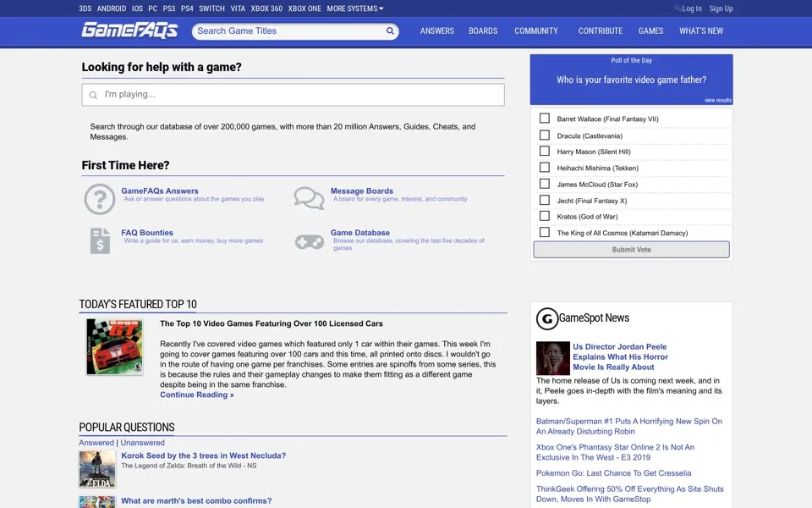Open the Community menu

coord(536,31)
